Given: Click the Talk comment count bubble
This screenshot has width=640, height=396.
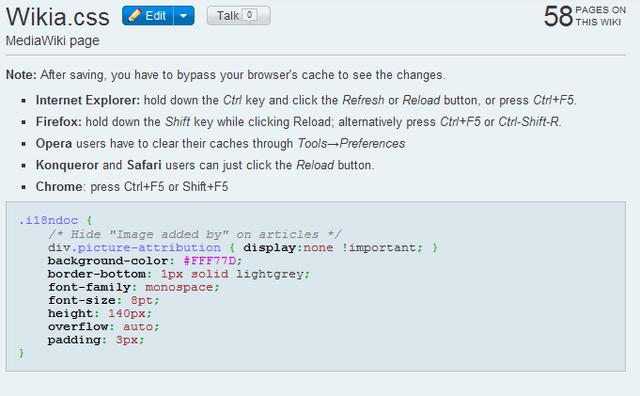Looking at the screenshot, I should (249, 16).
